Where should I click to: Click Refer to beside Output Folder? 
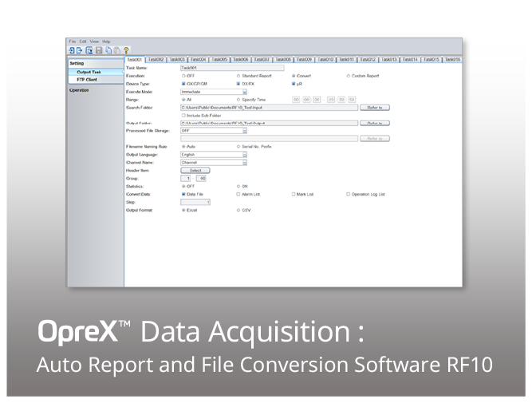pos(375,123)
